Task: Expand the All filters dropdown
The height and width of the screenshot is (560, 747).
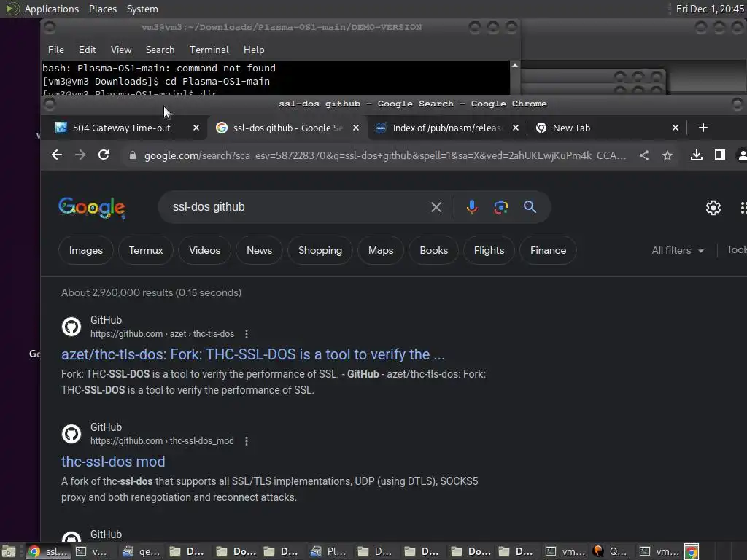Action: [x=678, y=251]
